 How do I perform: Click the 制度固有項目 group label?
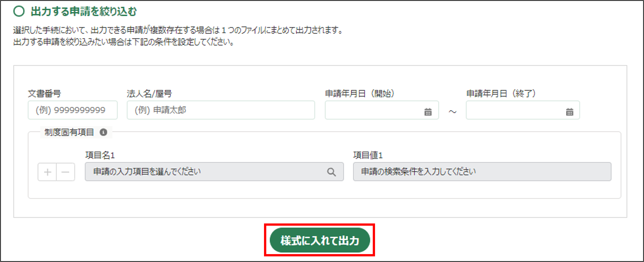point(69,132)
